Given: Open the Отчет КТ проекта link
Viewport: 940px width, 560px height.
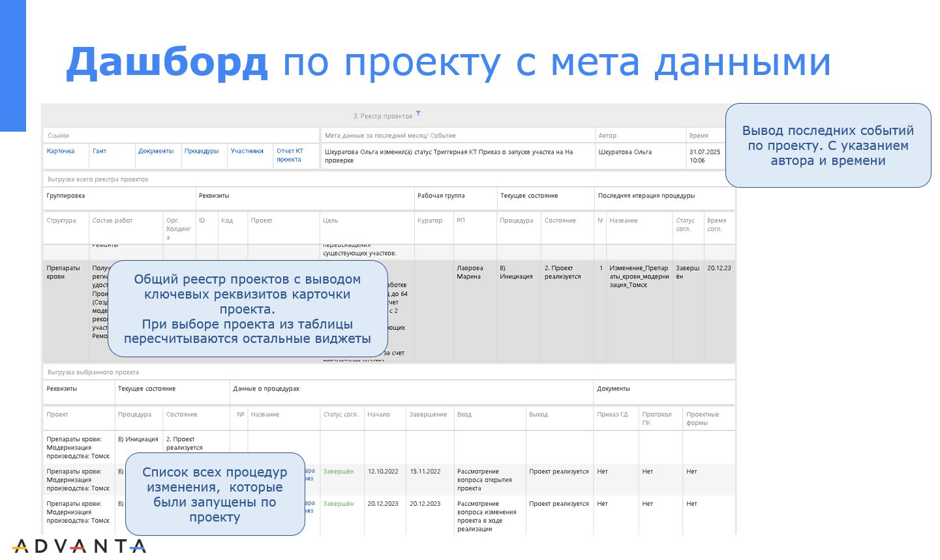Looking at the screenshot, I should (290, 155).
